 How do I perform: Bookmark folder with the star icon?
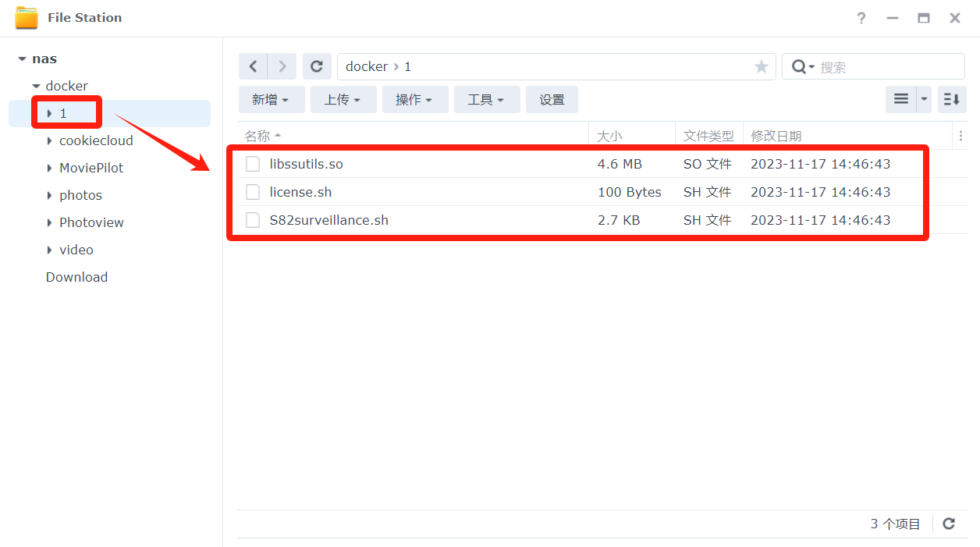click(x=762, y=67)
